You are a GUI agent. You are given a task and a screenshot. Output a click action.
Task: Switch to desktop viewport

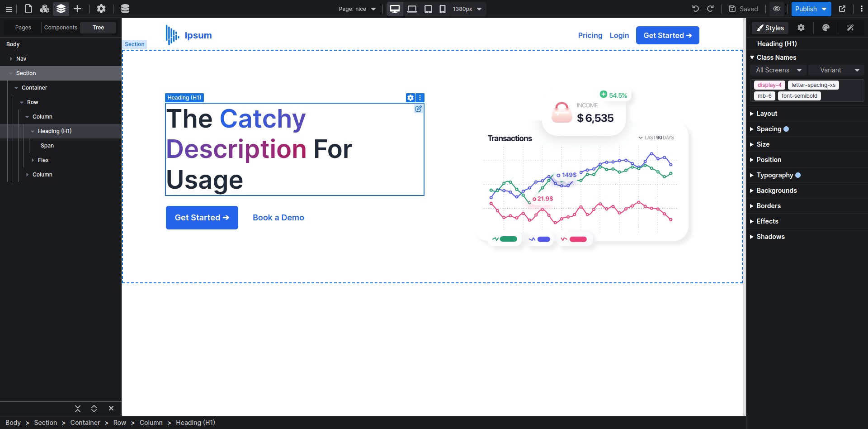pos(395,9)
